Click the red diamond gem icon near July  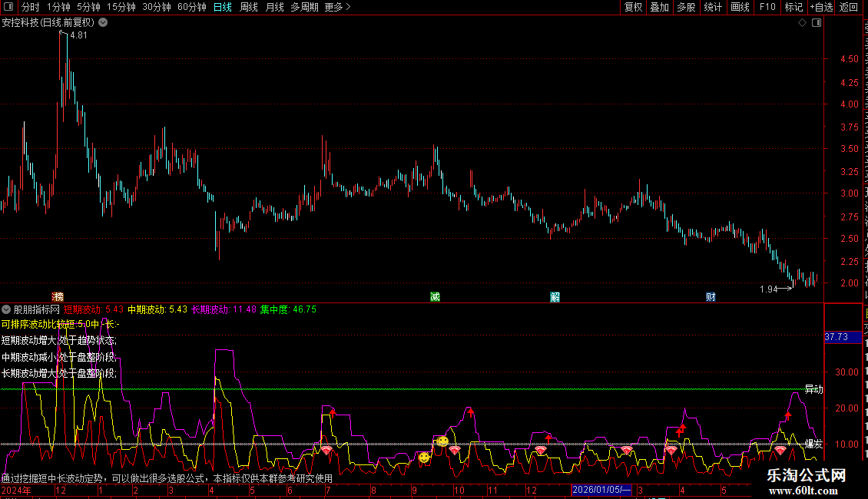click(326, 450)
